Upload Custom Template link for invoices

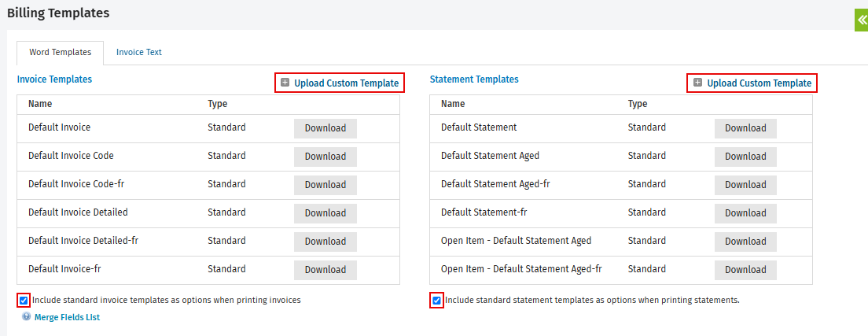(346, 83)
